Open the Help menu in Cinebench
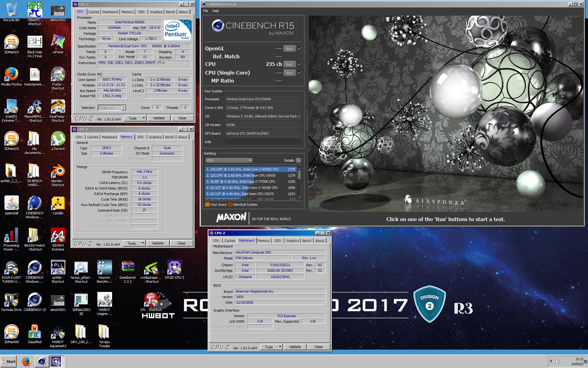Image resolution: width=588 pixels, height=368 pixels. [x=216, y=11]
